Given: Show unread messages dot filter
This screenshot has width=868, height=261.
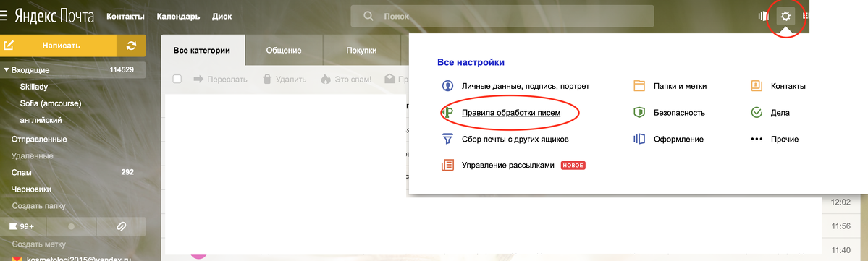Looking at the screenshot, I should click(x=71, y=226).
